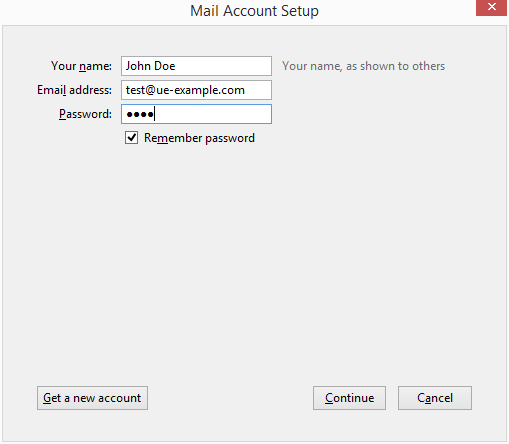Click hint text "Your name, as shown to others"
Screen dimensions: 509x444
click(363, 66)
